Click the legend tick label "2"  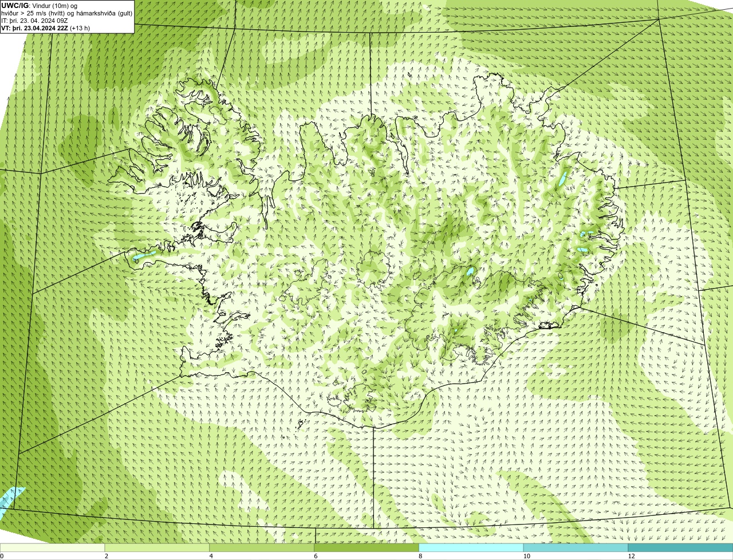point(106,556)
